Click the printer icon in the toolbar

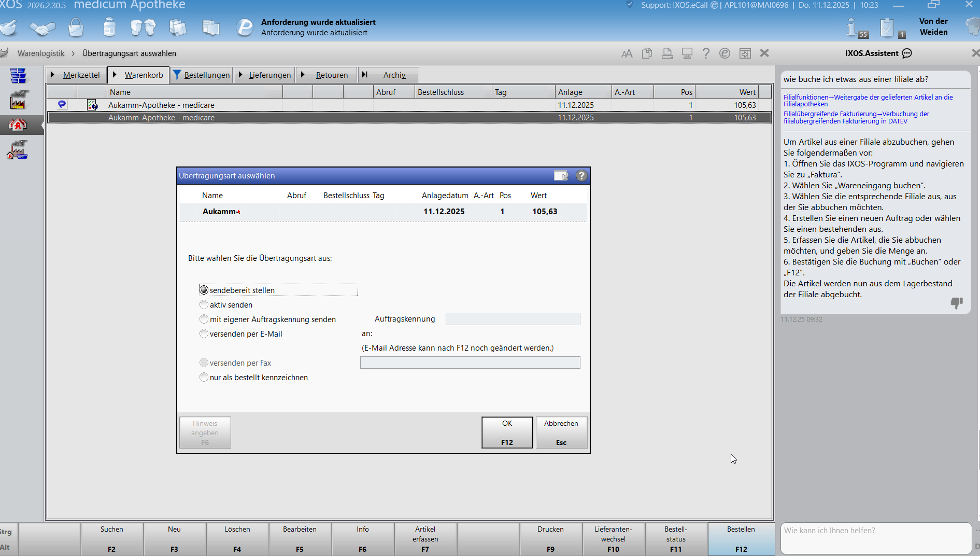667,53
